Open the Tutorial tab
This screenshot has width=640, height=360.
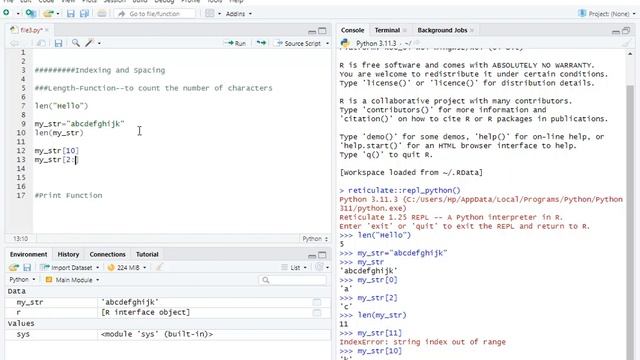tap(147, 254)
